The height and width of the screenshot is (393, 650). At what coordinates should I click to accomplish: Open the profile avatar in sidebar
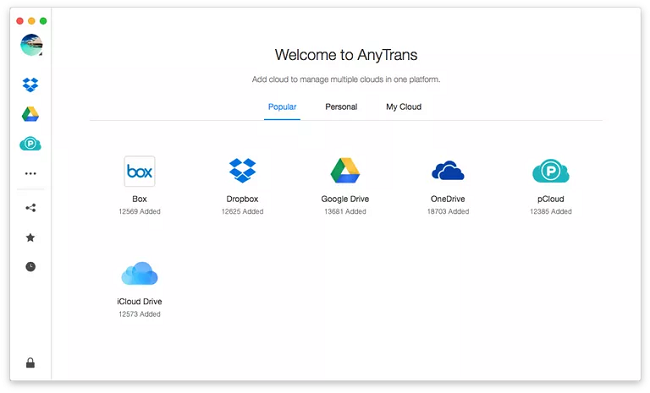click(x=32, y=45)
